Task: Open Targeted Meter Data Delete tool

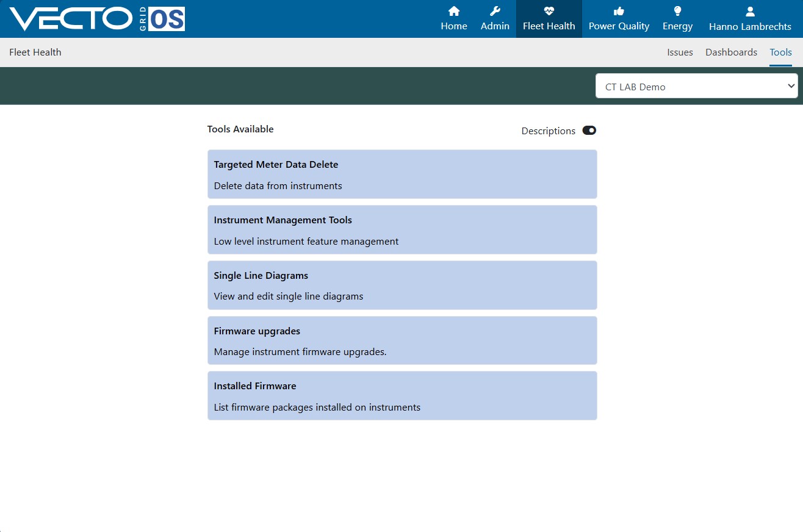Action: click(x=402, y=174)
